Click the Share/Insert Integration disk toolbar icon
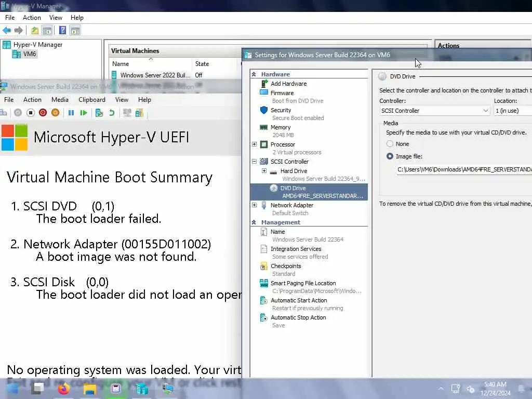 tap(139, 113)
